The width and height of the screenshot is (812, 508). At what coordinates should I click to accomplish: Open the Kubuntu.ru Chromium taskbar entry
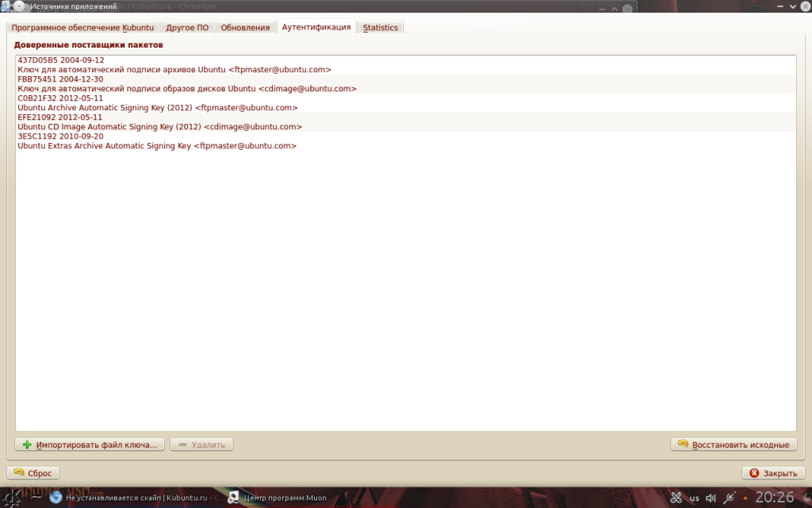click(135, 498)
